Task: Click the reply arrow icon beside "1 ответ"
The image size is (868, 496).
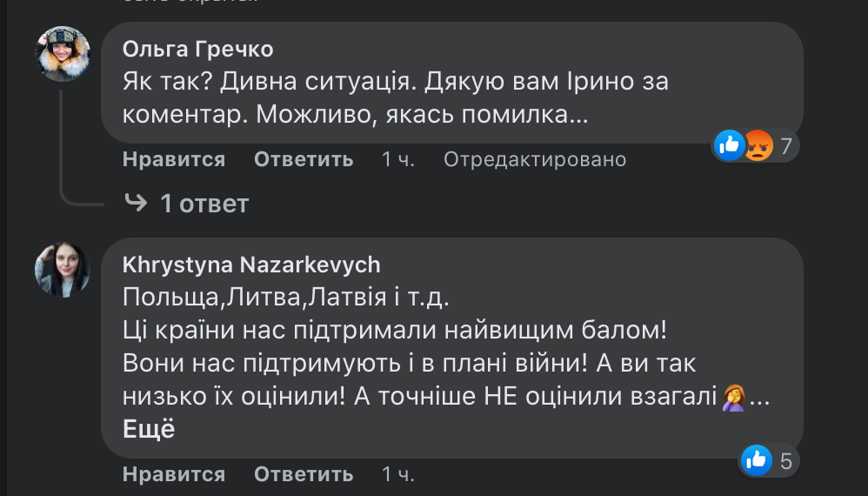Action: tap(136, 204)
